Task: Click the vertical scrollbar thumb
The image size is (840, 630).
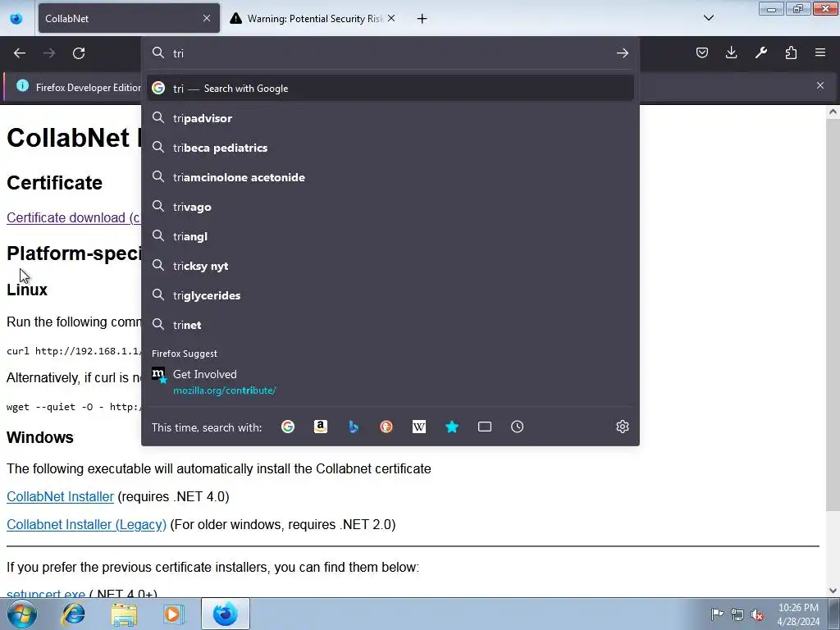Action: pos(833,315)
